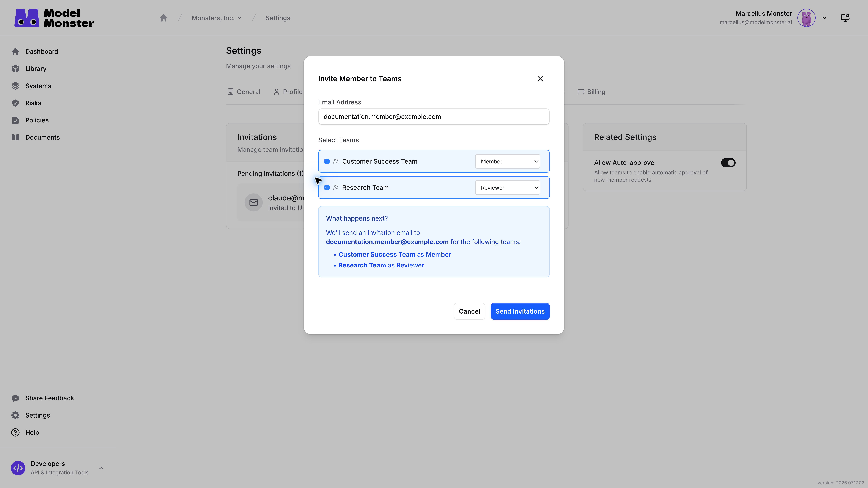Click the Send Invitations button
This screenshot has width=868, height=488.
[520, 311]
